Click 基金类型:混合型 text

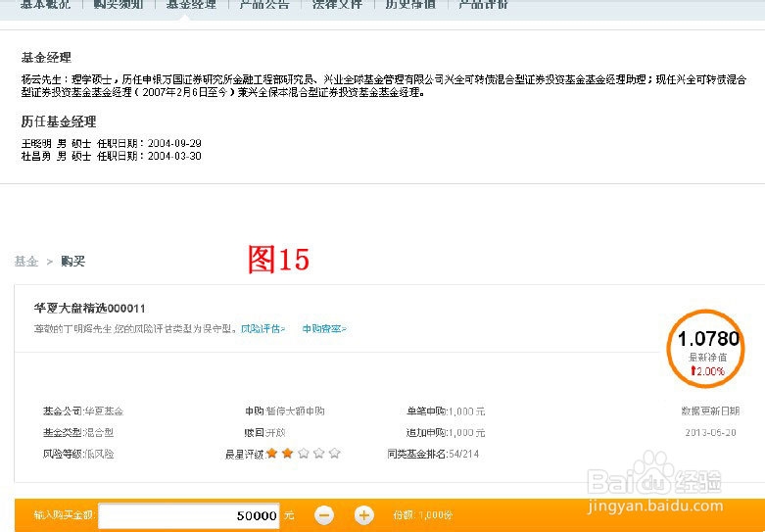(x=78, y=432)
